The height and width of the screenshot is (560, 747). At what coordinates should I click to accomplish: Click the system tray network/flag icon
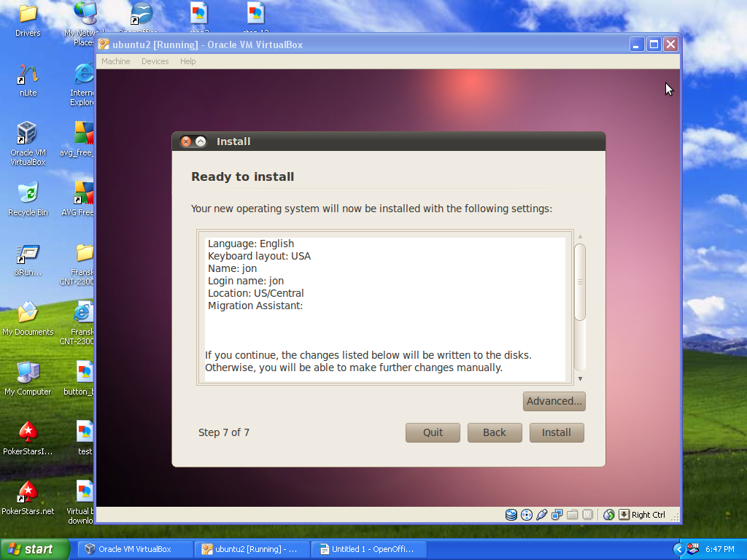point(693,549)
